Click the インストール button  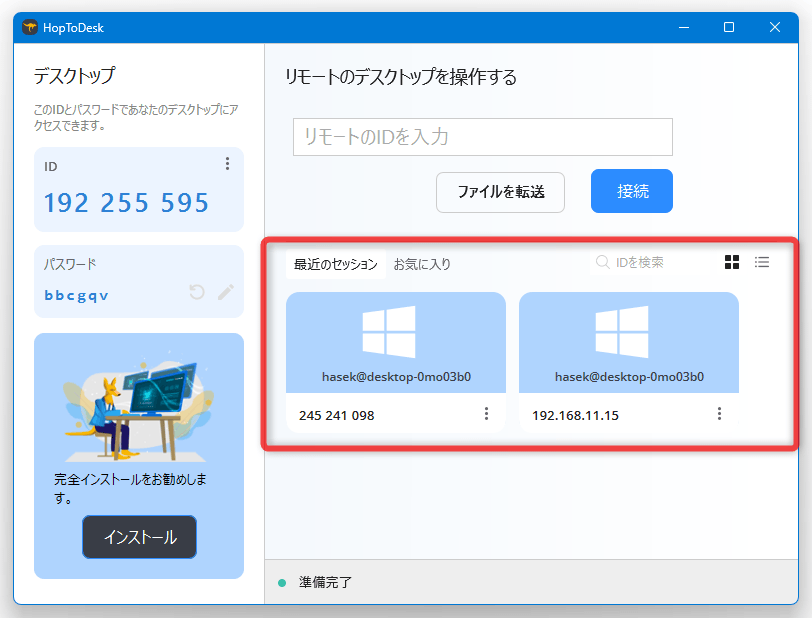[139, 537]
